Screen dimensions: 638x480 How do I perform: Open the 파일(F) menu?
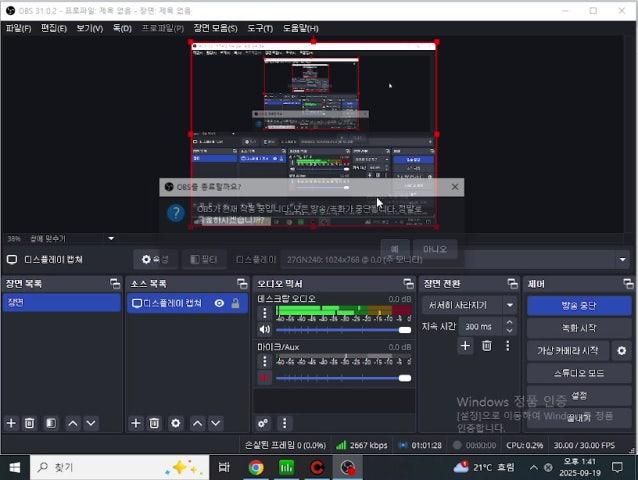pyautogui.click(x=18, y=28)
